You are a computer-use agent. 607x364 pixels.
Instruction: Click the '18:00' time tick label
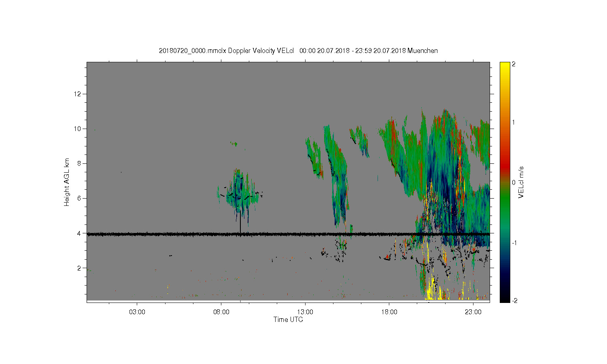pyautogui.click(x=389, y=312)
